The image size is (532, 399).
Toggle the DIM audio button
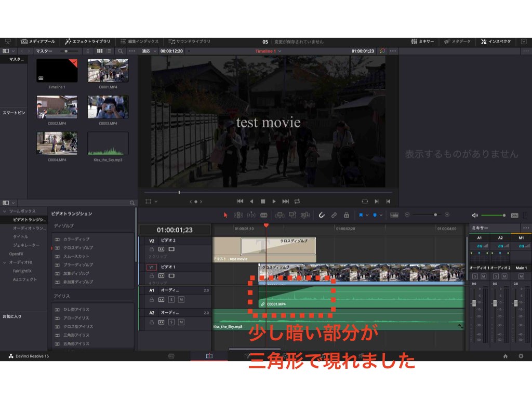(x=515, y=216)
